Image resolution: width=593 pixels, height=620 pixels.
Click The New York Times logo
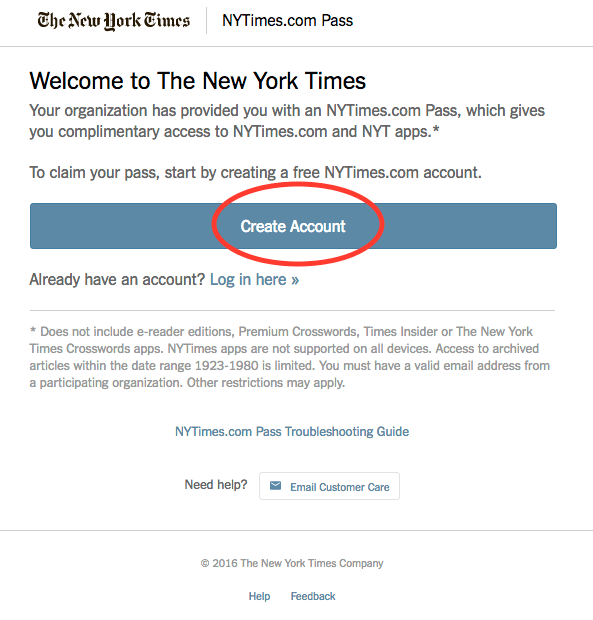click(113, 21)
